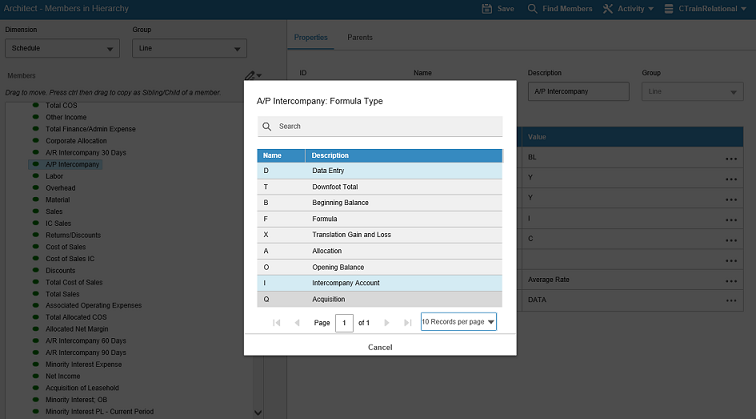The width and height of the screenshot is (756, 419).
Task: Click the page number input box
Action: pyautogui.click(x=344, y=323)
